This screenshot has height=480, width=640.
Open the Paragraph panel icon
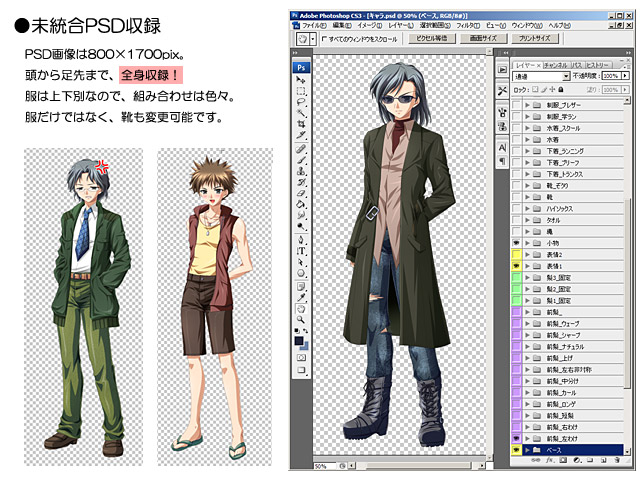(502, 161)
